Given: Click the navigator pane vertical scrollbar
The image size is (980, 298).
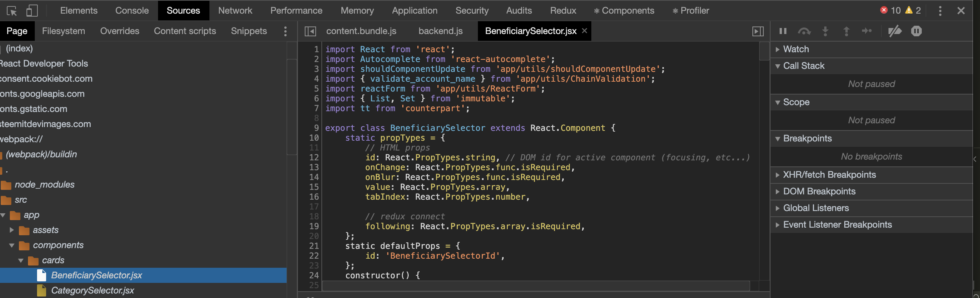Looking at the screenshot, I should [292, 107].
